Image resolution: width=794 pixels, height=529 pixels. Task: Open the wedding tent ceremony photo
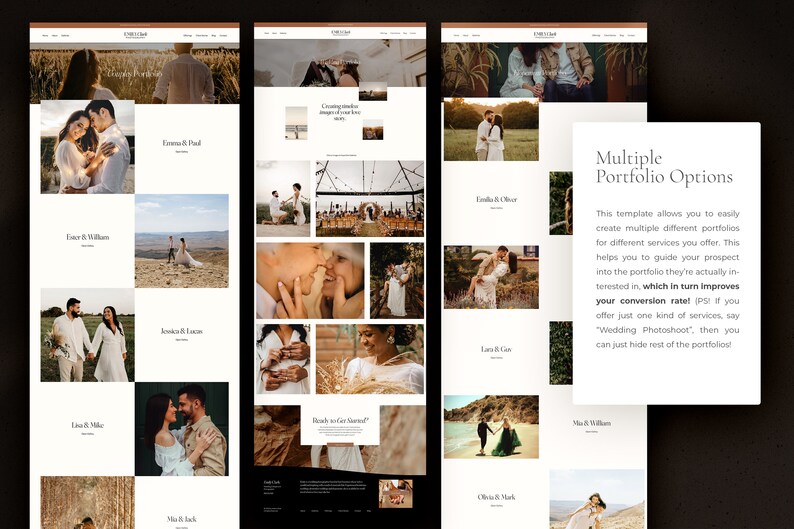(370, 199)
